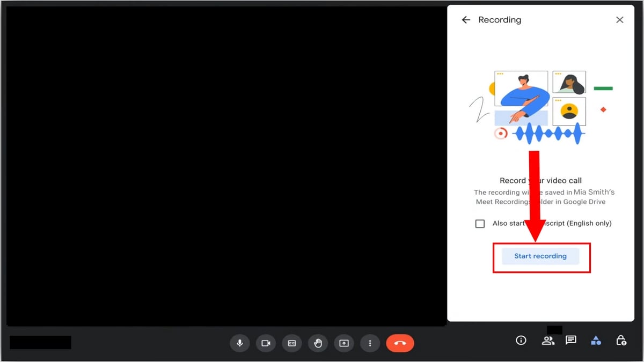Turn off the camera
644x362 pixels.
[266, 343]
